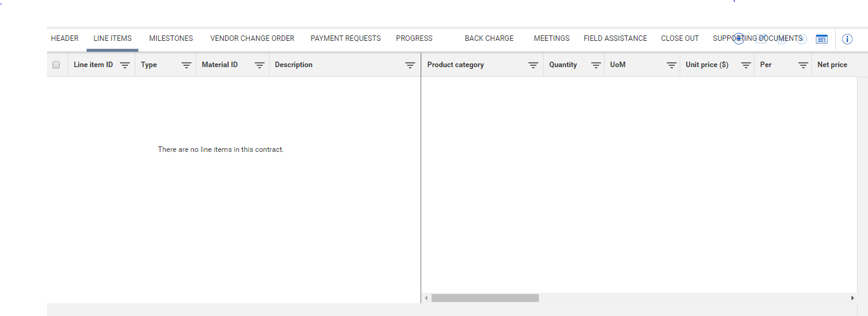The image size is (868, 316).
Task: Open the Per column filter menu
Action: pos(803,65)
